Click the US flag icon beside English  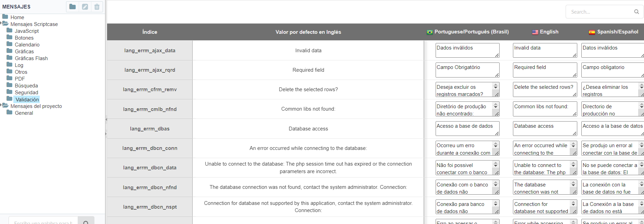tap(535, 32)
